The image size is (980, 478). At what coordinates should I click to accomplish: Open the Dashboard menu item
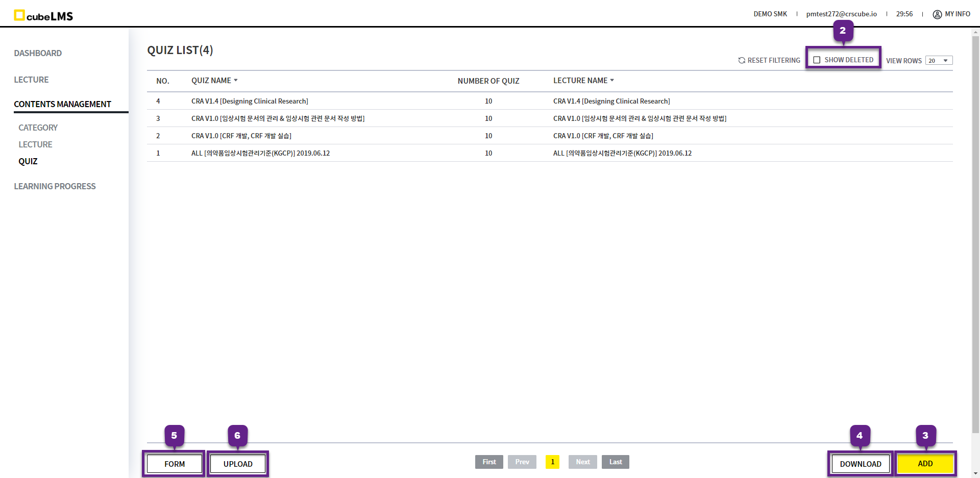[38, 53]
